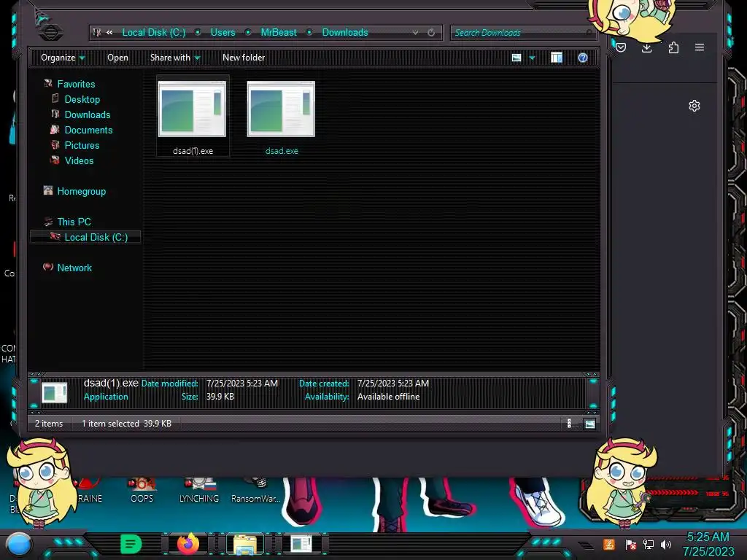The height and width of the screenshot is (560, 747).
Task: Expand the address bar history dropdown
Action: pos(415,32)
